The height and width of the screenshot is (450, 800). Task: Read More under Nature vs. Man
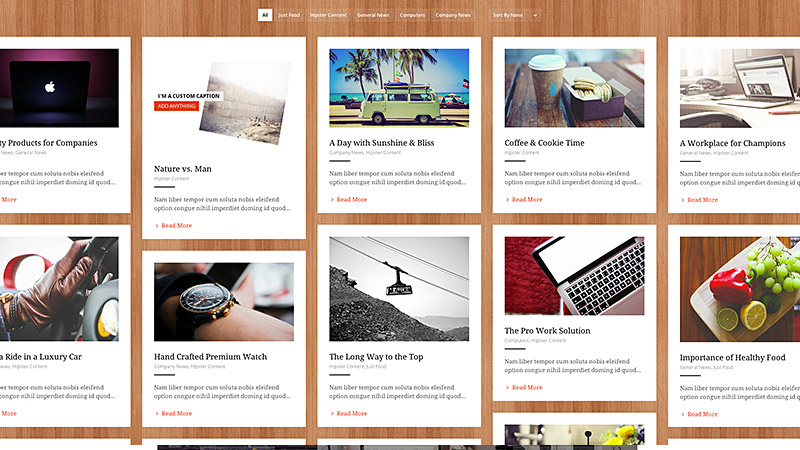176,226
